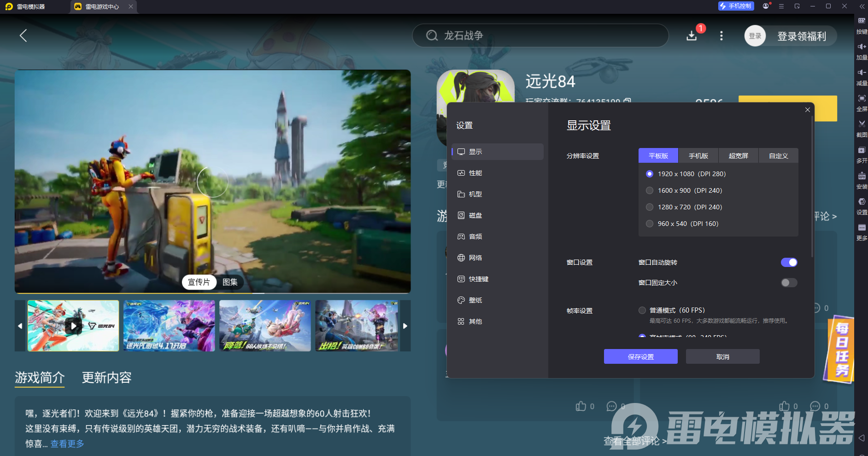Image resolution: width=868 pixels, height=456 pixels.
Task: Open the 多开 multi-instance manager
Action: 862,154
